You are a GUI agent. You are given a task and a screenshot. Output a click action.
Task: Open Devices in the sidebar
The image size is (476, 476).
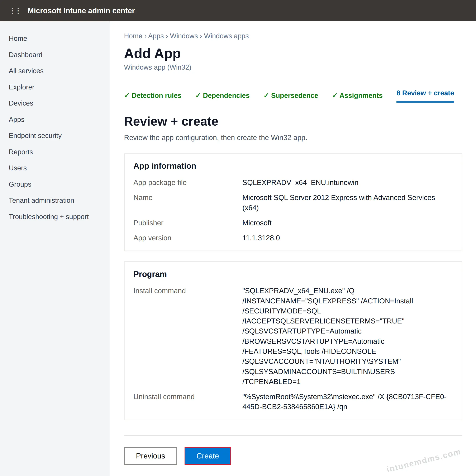[21, 103]
